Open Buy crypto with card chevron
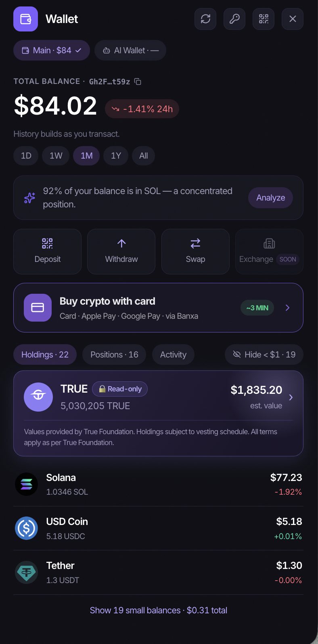The height and width of the screenshot is (644, 318). [288, 308]
